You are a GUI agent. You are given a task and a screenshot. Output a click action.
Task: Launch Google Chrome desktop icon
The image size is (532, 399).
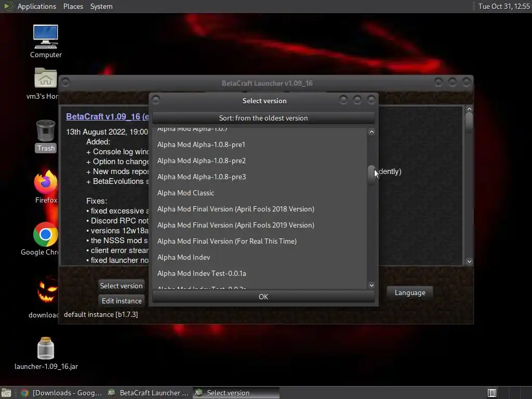coord(46,234)
